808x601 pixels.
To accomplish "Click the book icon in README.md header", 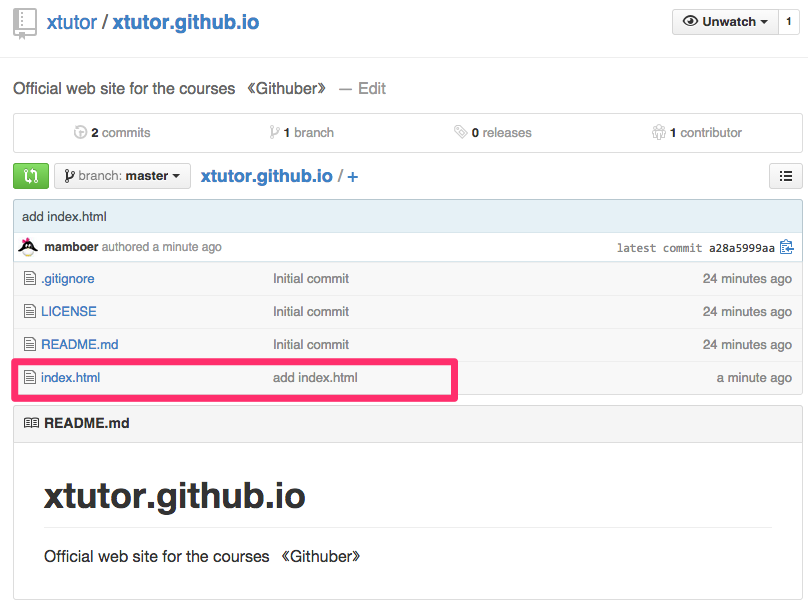I will point(31,423).
